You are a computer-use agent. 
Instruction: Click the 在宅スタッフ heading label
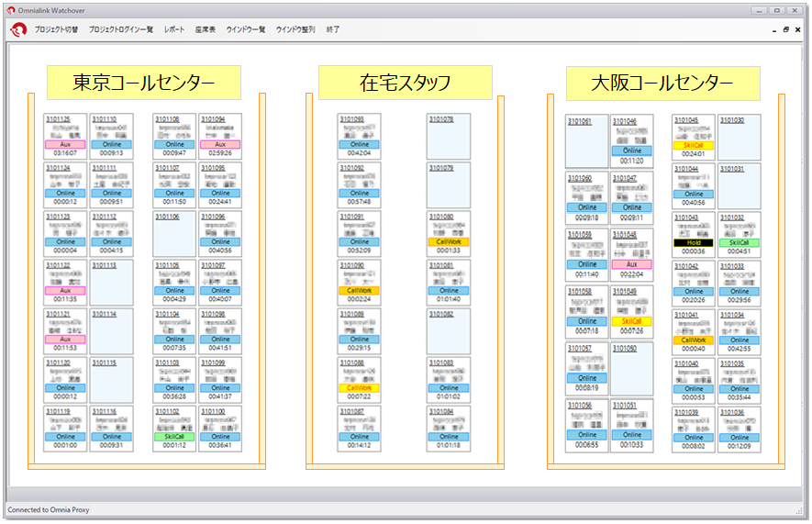[405, 83]
